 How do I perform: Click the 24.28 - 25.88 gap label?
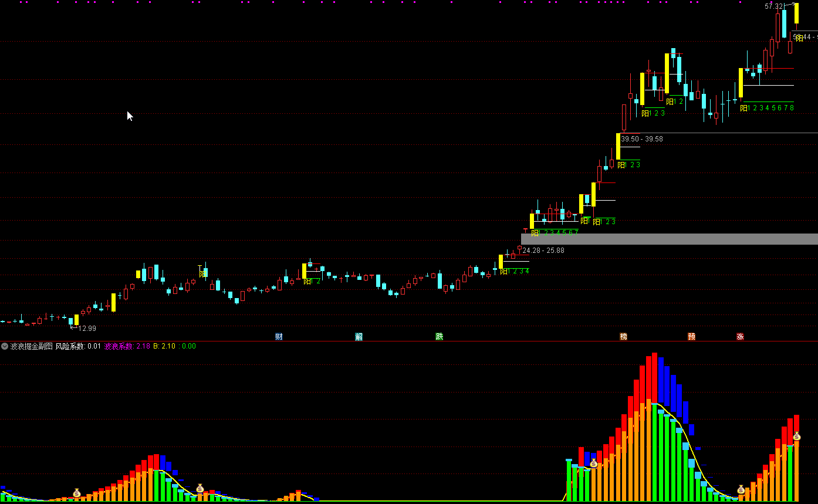543,251
